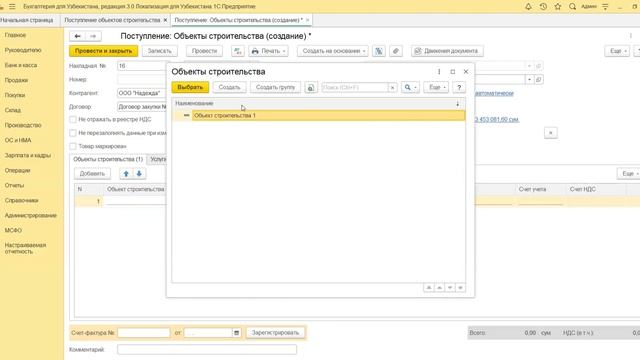
Task: Toggle 'Не отражать в реестре НДС' checkbox
Action: click(x=73, y=120)
